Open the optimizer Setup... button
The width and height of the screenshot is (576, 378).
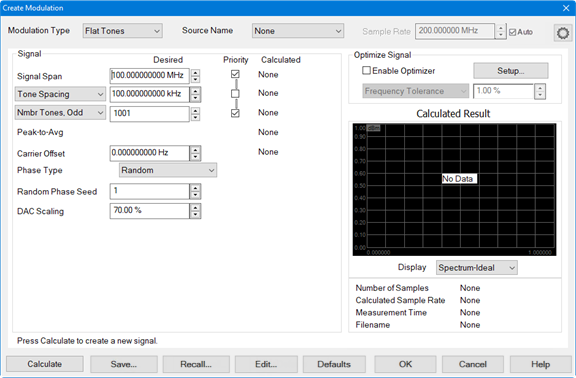click(x=511, y=71)
